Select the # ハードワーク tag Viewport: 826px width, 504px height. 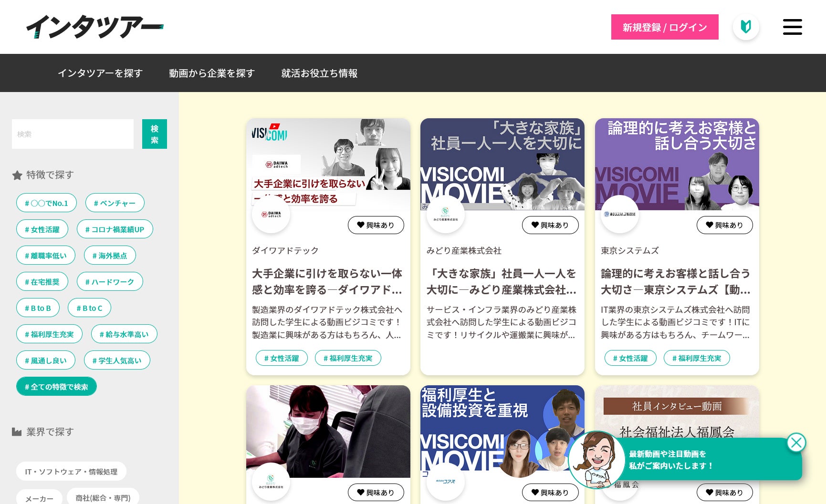click(x=110, y=281)
